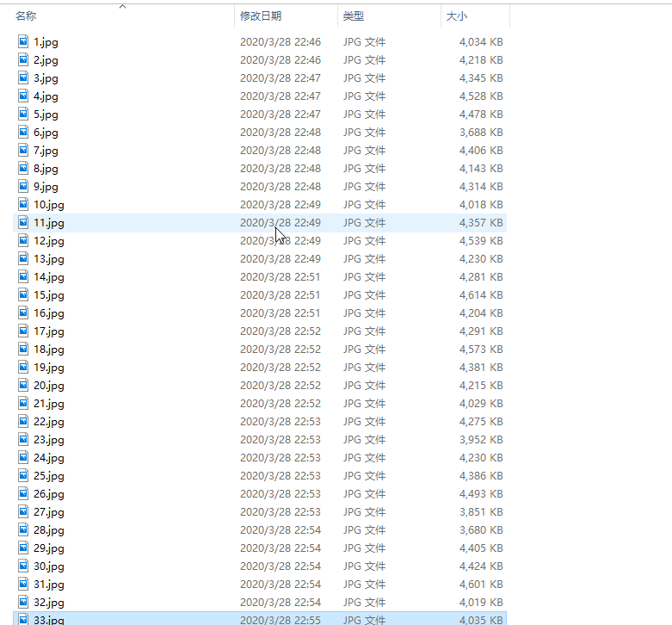Image resolution: width=672 pixels, height=625 pixels.
Task: Click the image icon of 24.jpg
Action: [23, 457]
